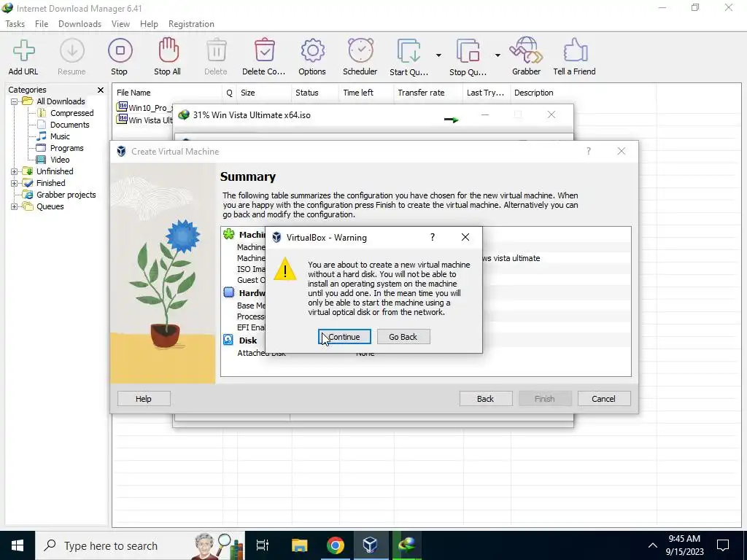Image resolution: width=747 pixels, height=560 pixels.
Task: Click Continue in the warning dialog
Action: 344,337
